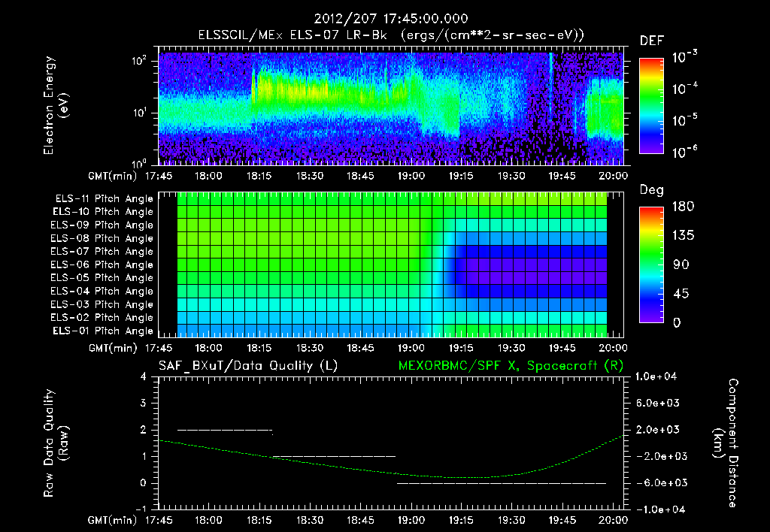Click the "6.0e+03" right axis value

point(658,404)
